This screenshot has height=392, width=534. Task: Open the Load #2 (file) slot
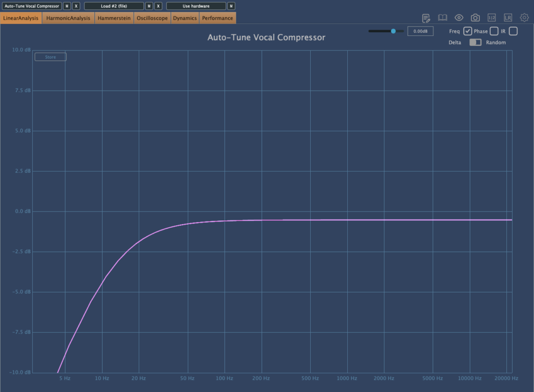click(x=114, y=6)
